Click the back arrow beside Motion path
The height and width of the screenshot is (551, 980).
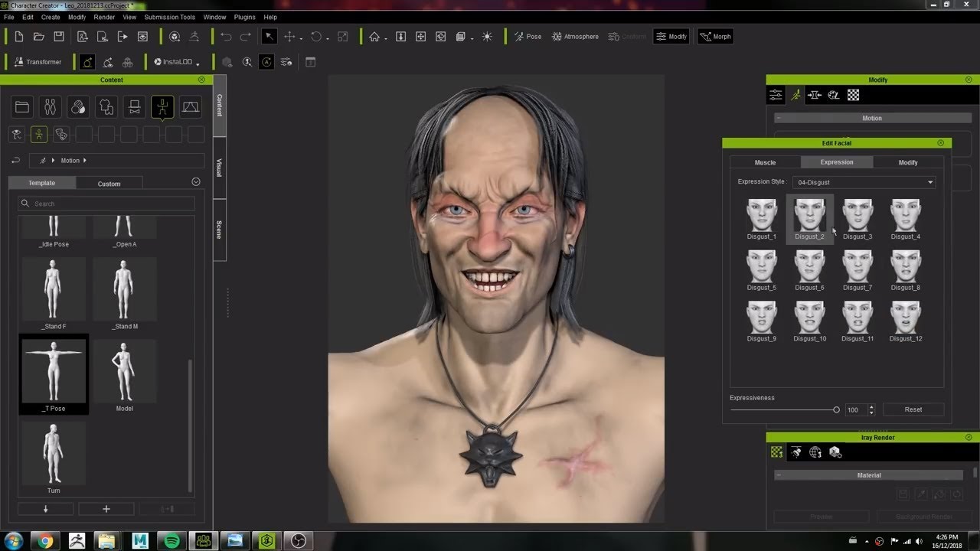(x=15, y=161)
